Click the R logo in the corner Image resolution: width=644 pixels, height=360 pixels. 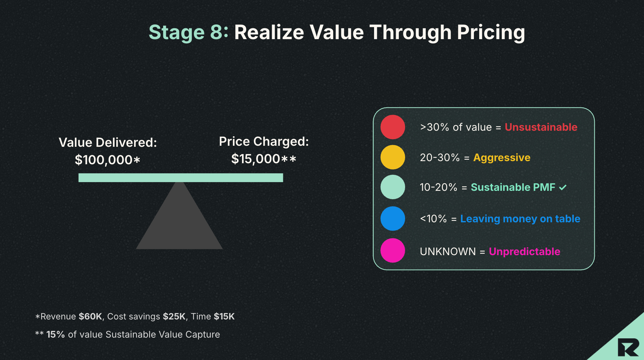(628, 347)
